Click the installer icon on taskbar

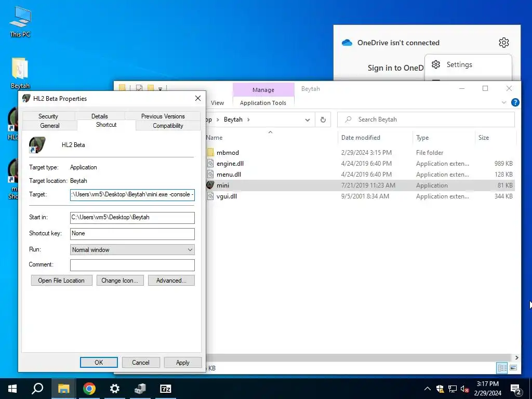pyautogui.click(x=140, y=389)
